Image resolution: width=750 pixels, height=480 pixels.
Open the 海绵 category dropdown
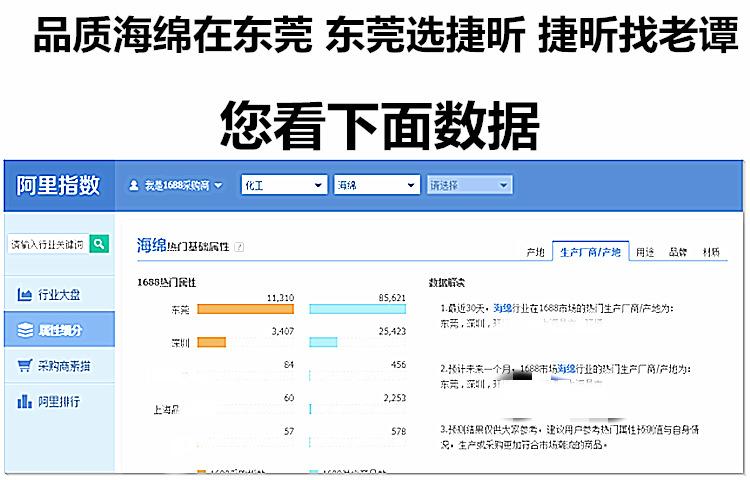(376, 185)
